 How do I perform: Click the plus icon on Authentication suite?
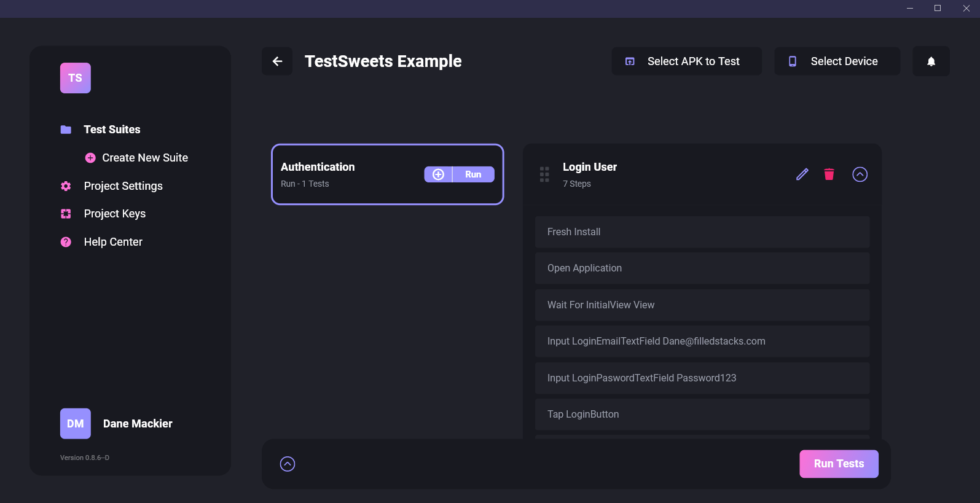(438, 174)
